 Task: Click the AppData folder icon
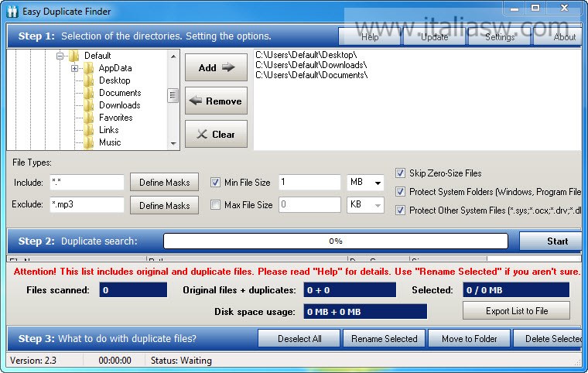click(x=88, y=68)
